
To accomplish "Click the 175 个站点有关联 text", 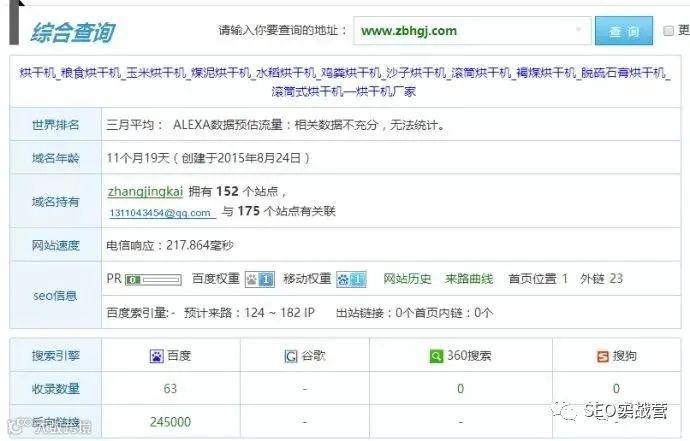I will click(x=286, y=211).
